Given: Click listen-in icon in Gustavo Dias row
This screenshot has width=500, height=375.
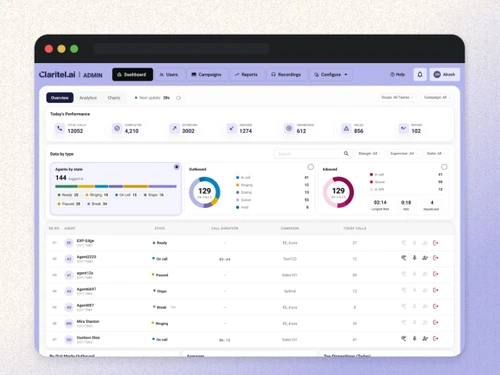Looking at the screenshot, I should [x=404, y=338].
